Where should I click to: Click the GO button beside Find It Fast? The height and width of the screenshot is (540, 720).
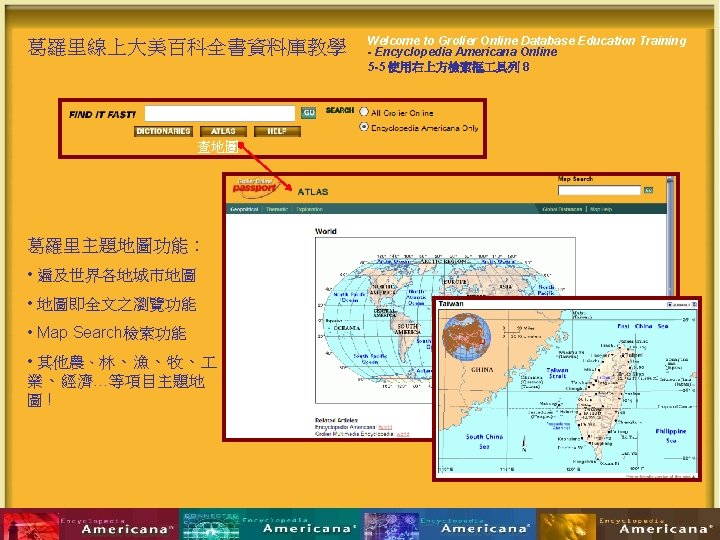309,113
